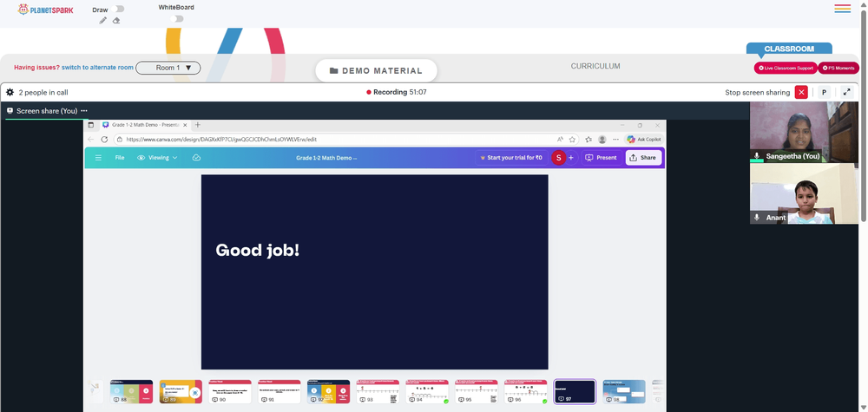Image resolution: width=868 pixels, height=412 pixels.
Task: Open the DEMO MATERIAL tab
Action: point(376,71)
